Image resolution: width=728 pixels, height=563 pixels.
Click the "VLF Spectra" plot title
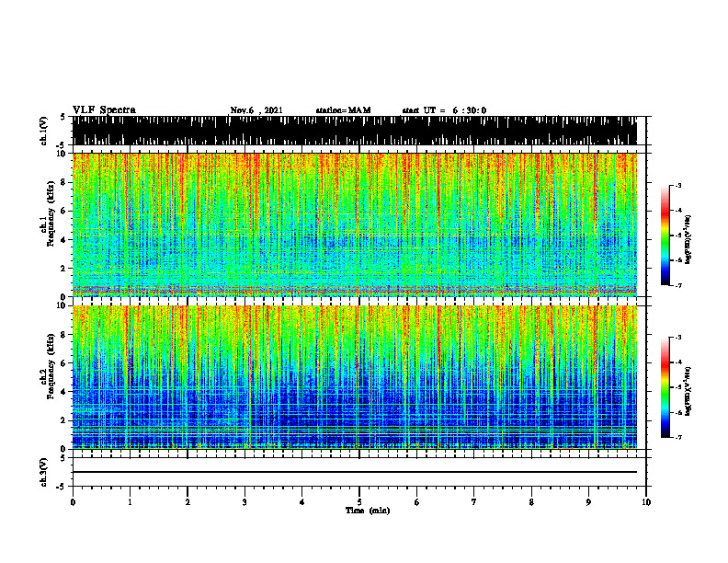point(104,110)
